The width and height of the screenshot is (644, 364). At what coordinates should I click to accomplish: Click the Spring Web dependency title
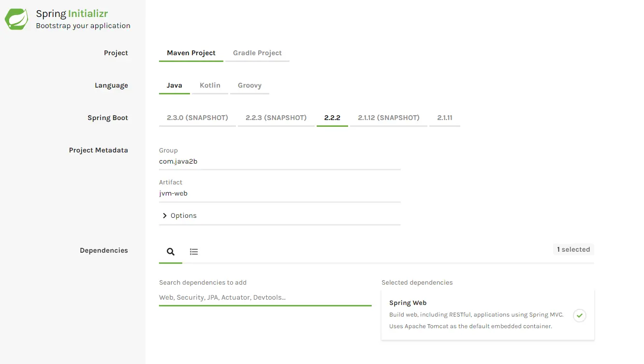coord(408,303)
